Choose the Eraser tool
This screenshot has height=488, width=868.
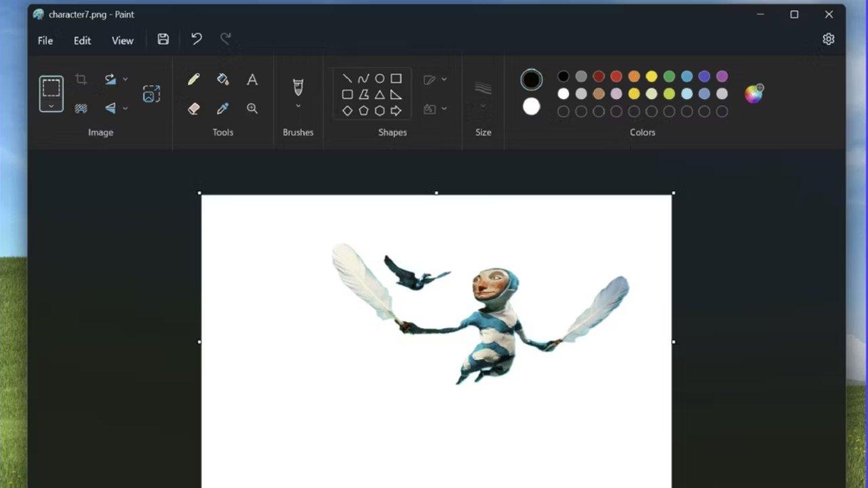tap(194, 108)
